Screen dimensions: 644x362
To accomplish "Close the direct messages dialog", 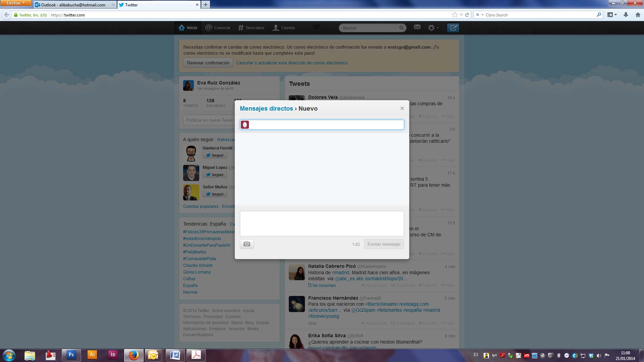I will click(402, 108).
